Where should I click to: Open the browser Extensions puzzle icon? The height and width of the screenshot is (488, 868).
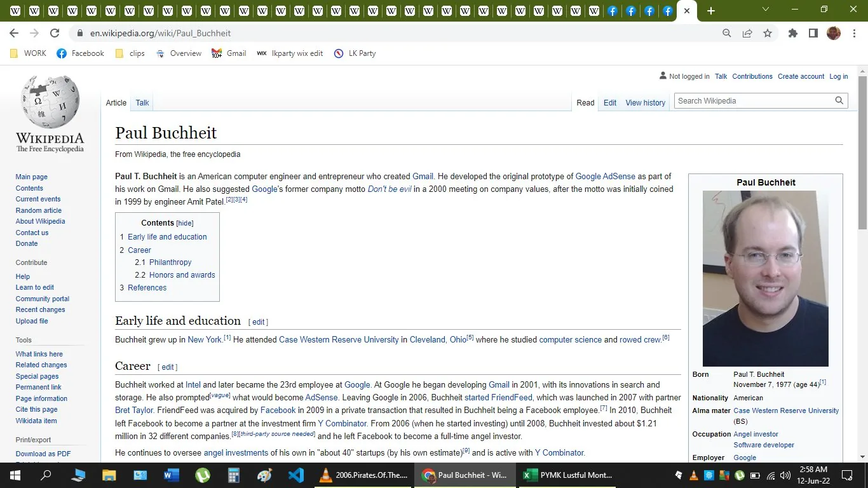point(792,33)
